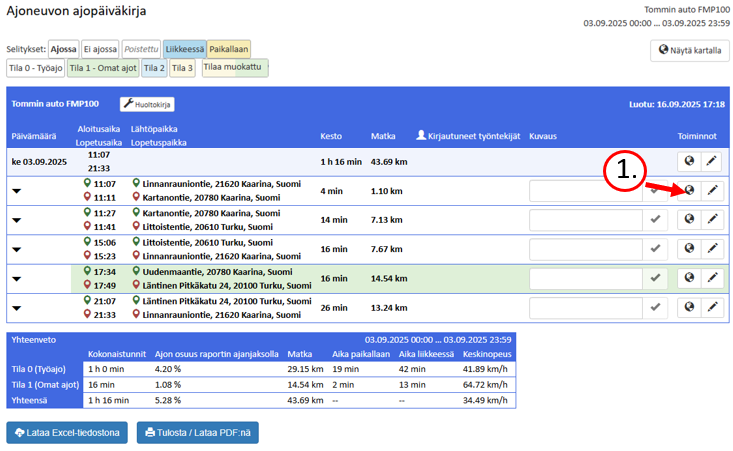The height and width of the screenshot is (451, 733).
Task: Click pencil edit icon for 11:27 trip
Action: point(712,220)
